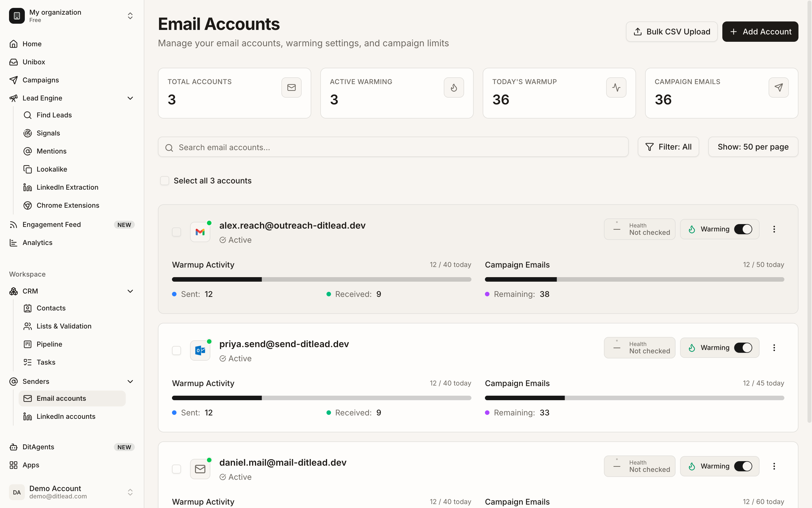Open more options menu for priya.send account
The image size is (812, 508).
pyautogui.click(x=774, y=348)
